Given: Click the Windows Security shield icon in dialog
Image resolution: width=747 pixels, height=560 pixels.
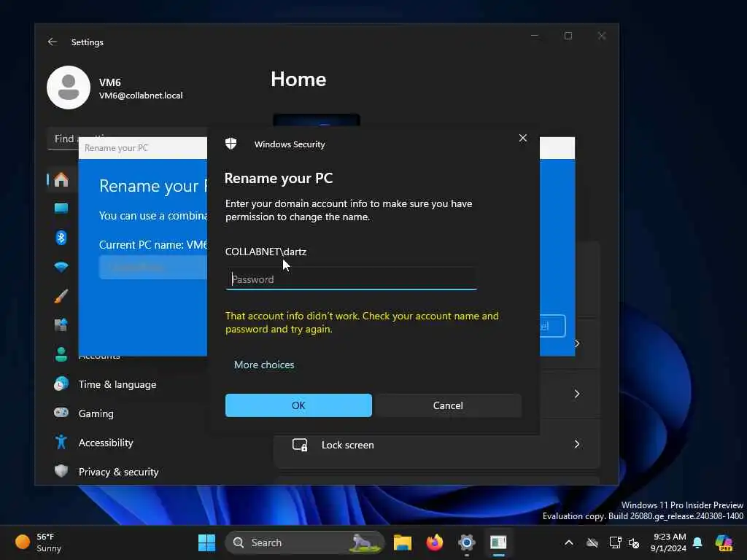Looking at the screenshot, I should tap(231, 144).
